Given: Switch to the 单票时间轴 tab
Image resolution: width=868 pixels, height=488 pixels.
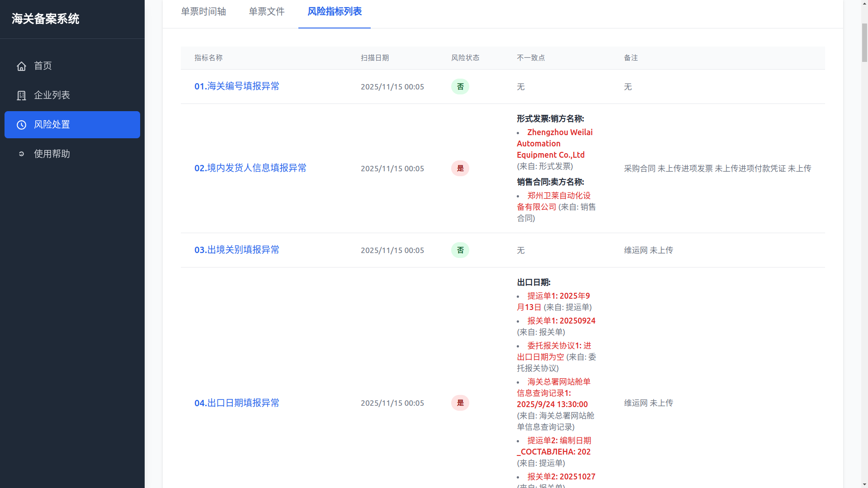Looking at the screenshot, I should coord(203,12).
